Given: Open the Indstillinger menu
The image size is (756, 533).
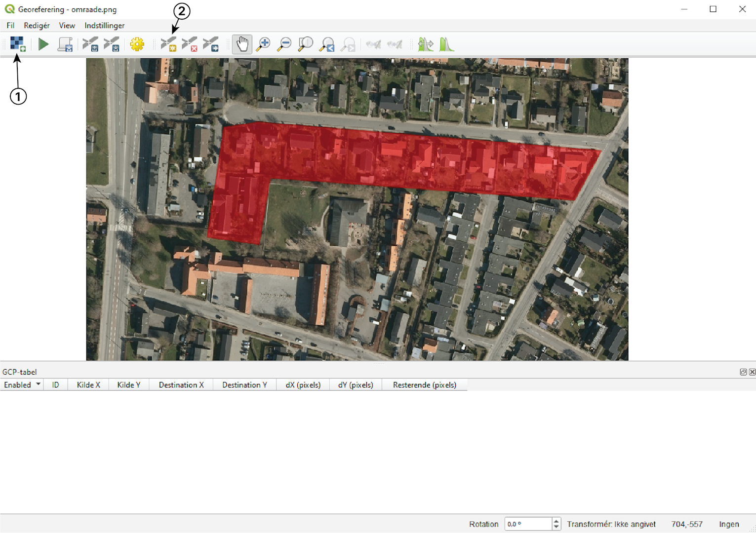Looking at the screenshot, I should [104, 26].
